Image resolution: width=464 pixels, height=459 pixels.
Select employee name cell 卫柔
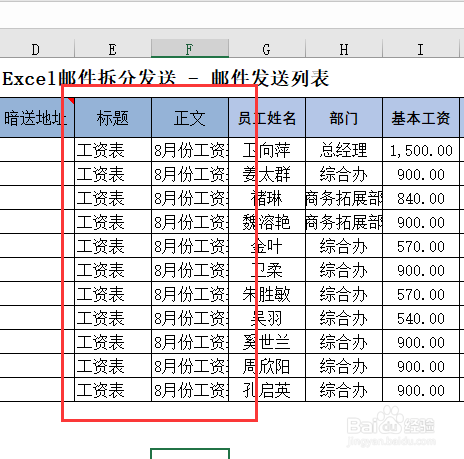pos(267,270)
